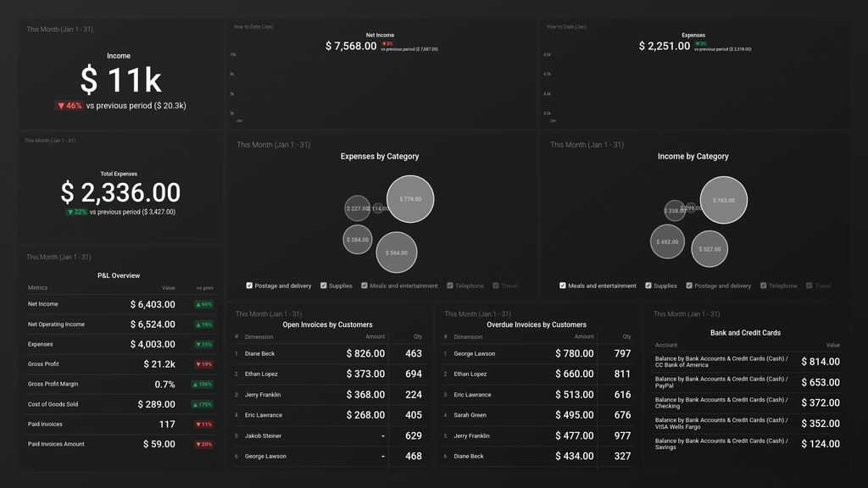Click the Paid Invoices count 117

(x=167, y=424)
